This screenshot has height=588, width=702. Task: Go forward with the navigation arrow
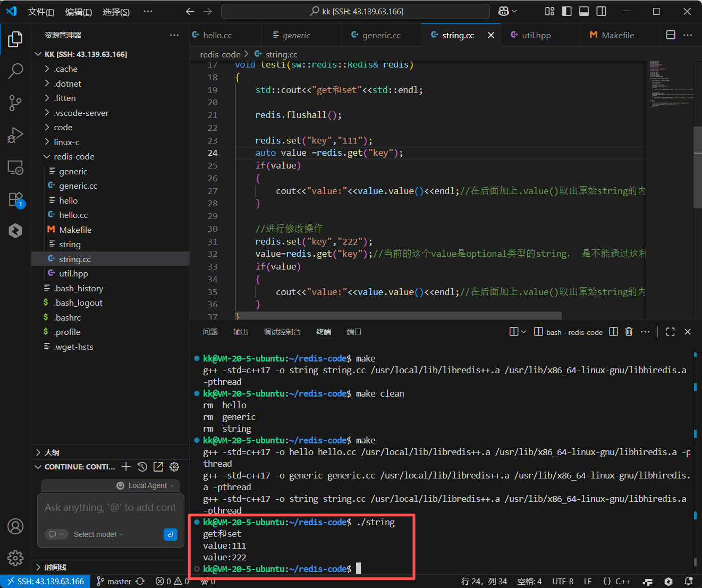click(207, 11)
